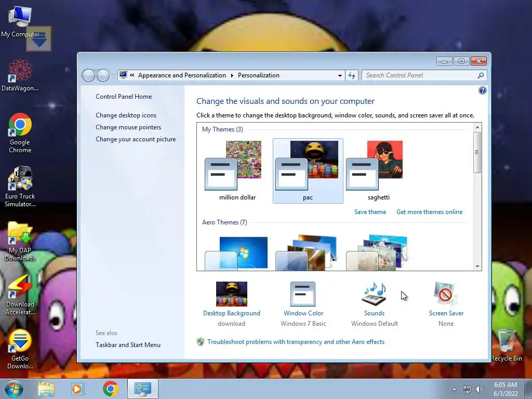Viewport: 532px width, 399px height.
Task: Open the Recycle Bin
Action: tap(506, 345)
